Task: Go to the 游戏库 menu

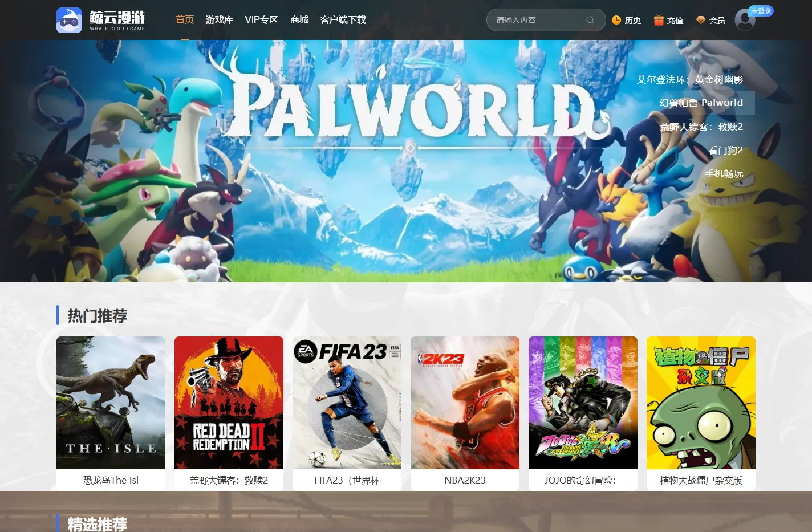Action: point(220,20)
